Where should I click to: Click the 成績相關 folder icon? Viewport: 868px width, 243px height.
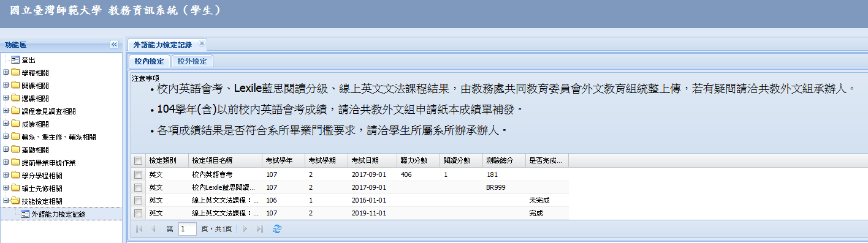coord(15,124)
